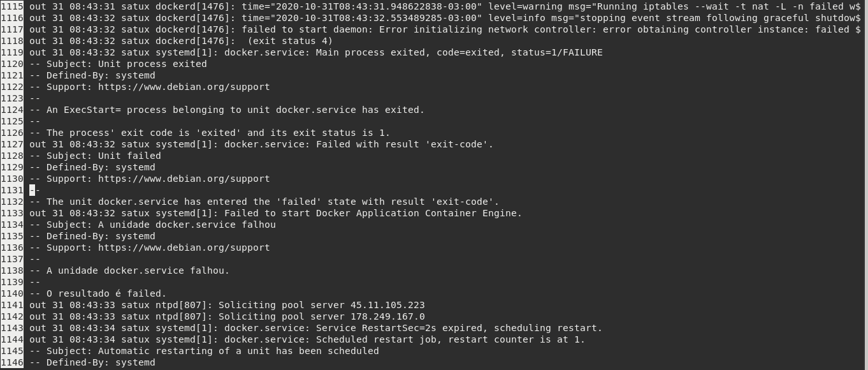
Task: Place cursor on 'status=1/FAILURE' text
Action: 557,52
